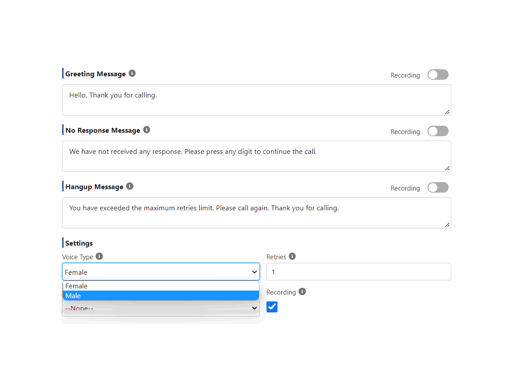Viewport: 532px width, 392px height.
Task: Click the No Response Message info icon
Action: click(147, 130)
